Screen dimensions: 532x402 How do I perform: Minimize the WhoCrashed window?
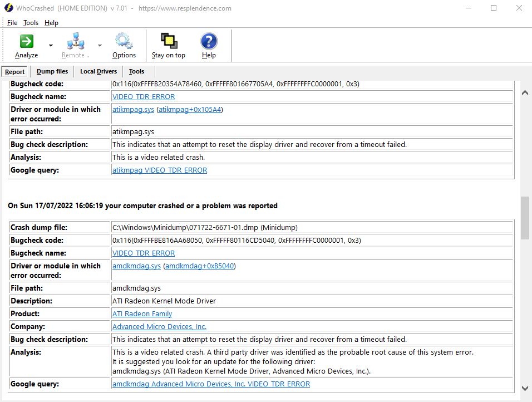click(x=469, y=8)
